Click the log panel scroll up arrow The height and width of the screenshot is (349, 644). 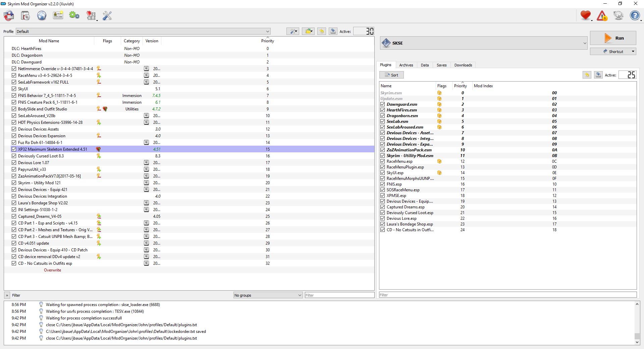(637, 304)
